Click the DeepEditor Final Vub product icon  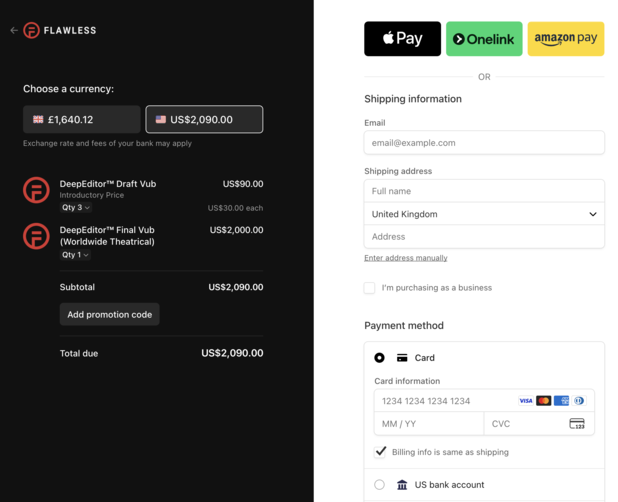(36, 236)
